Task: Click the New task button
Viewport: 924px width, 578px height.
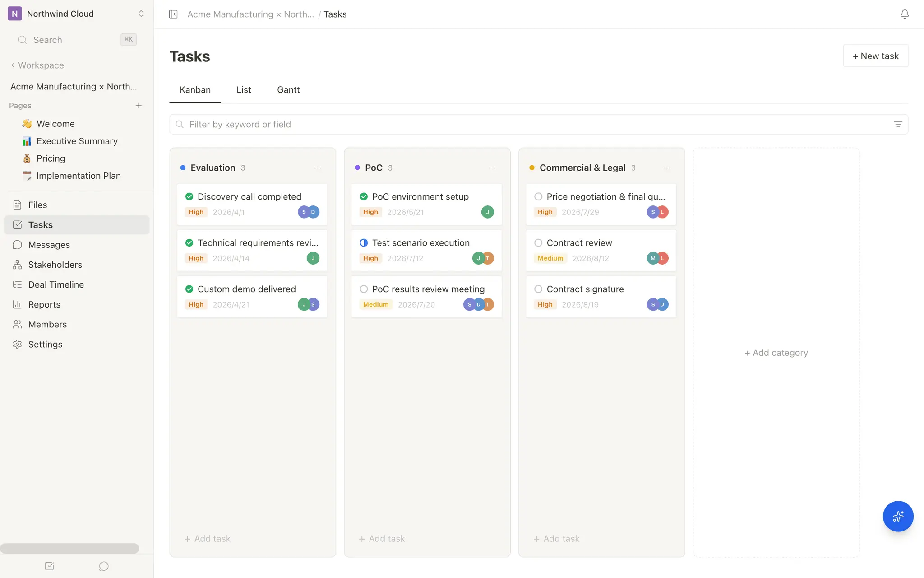Action: (875, 56)
